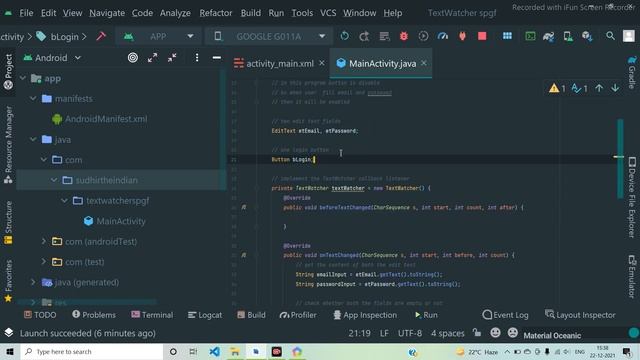Expand the com (test) package

(44, 262)
